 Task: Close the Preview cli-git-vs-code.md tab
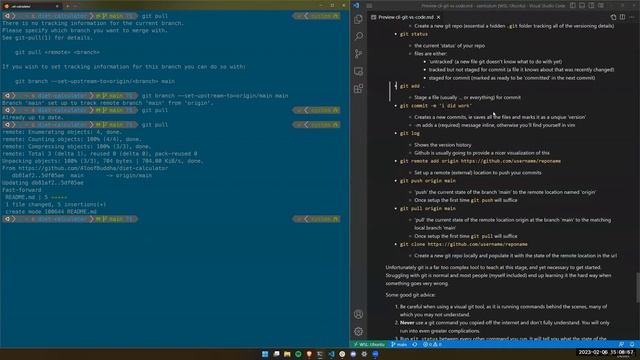pyautogui.click(x=438, y=17)
